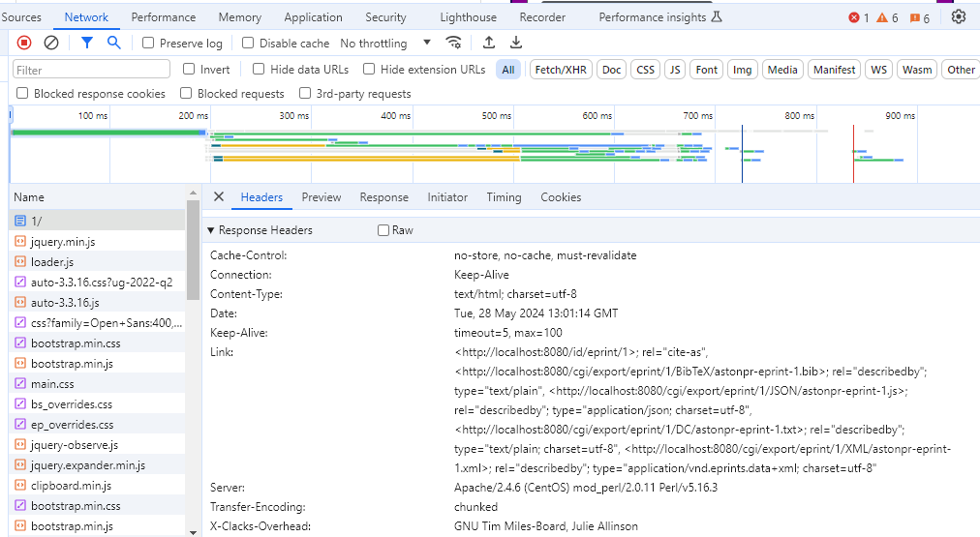Check Hide extension URLs
This screenshot has height=537, width=980.
coord(369,69)
